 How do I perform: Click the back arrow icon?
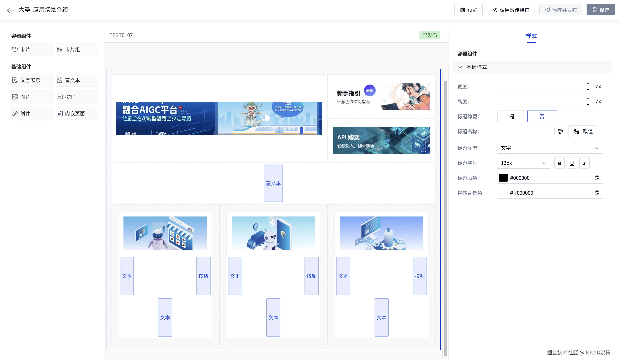(x=11, y=10)
